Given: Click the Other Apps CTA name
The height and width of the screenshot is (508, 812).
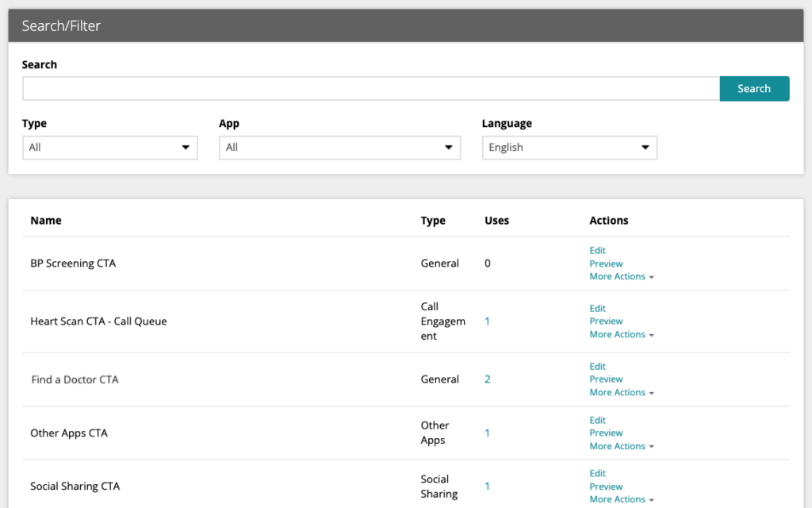Looking at the screenshot, I should tap(69, 433).
